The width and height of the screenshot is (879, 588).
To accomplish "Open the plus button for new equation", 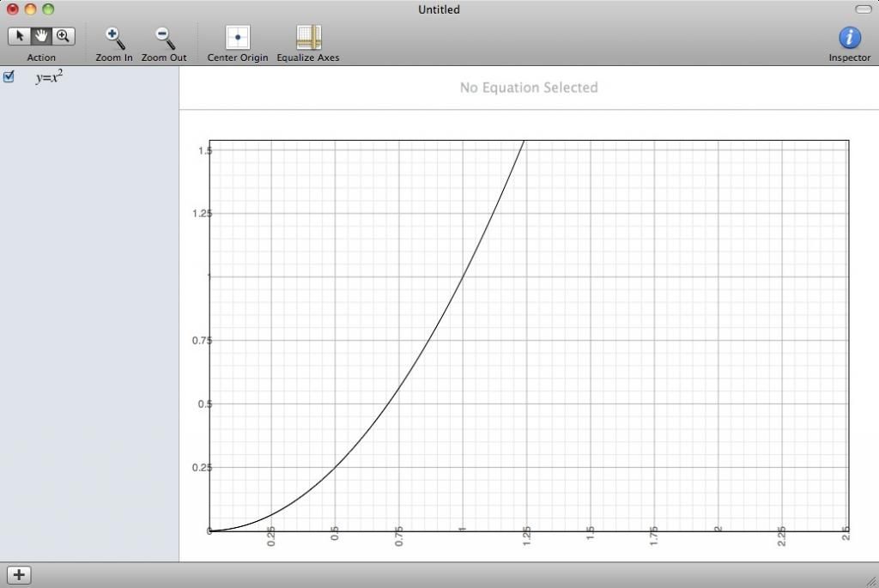I will tap(19, 575).
